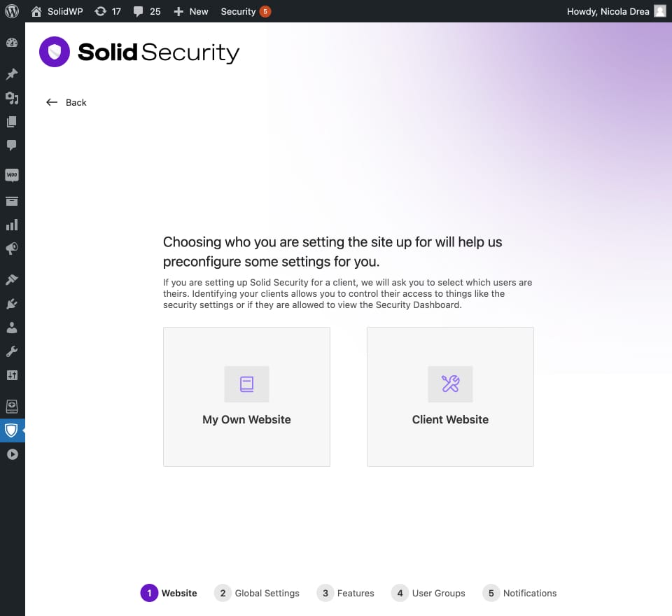Click the Back arrow link
The height and width of the screenshot is (616, 672).
64,102
